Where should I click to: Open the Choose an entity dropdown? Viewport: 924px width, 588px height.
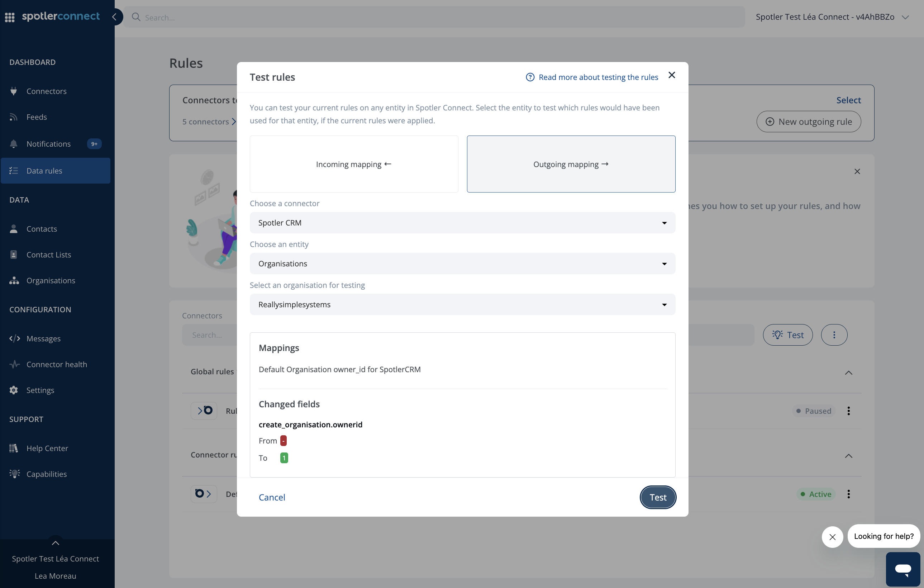pyautogui.click(x=462, y=263)
